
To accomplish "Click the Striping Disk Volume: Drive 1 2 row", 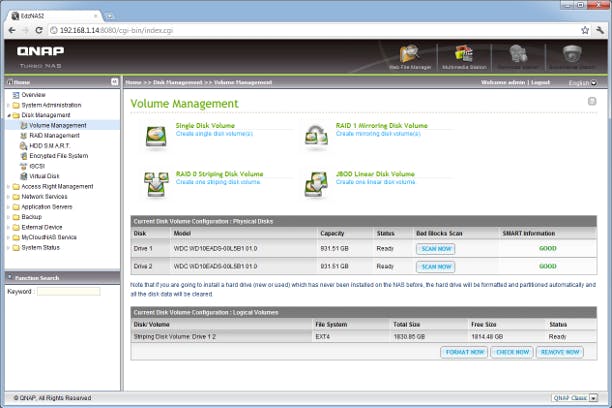I will 363,337.
